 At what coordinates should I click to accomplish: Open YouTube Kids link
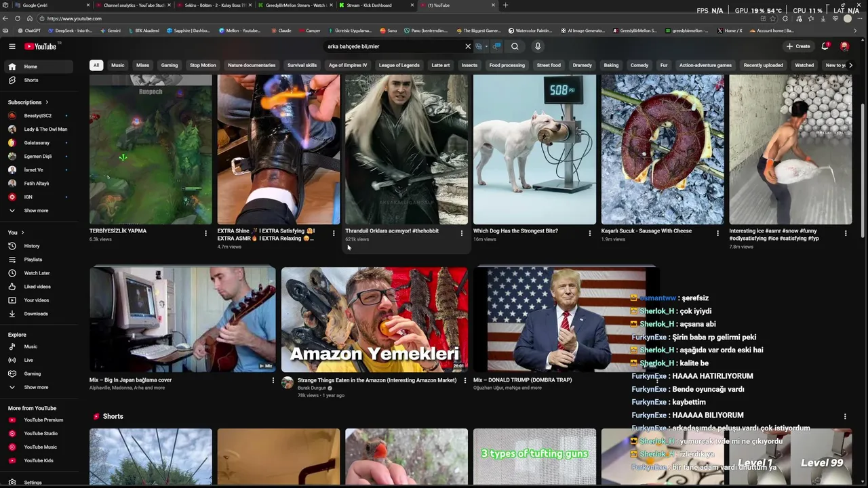point(40,461)
